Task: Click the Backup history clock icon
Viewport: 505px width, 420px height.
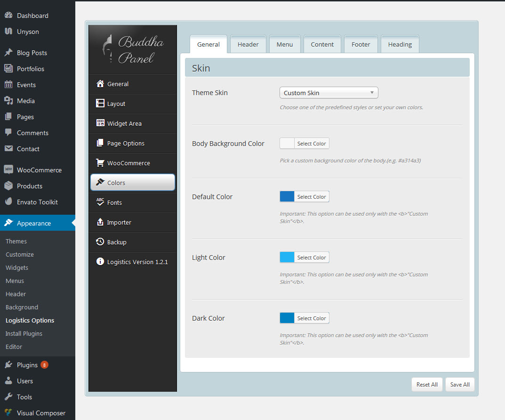Action: coord(100,242)
